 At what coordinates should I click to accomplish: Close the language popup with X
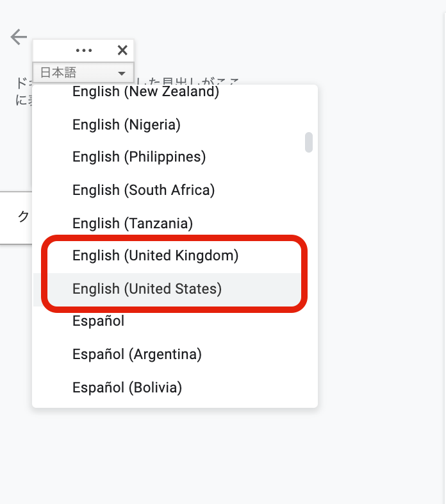pyautogui.click(x=122, y=51)
